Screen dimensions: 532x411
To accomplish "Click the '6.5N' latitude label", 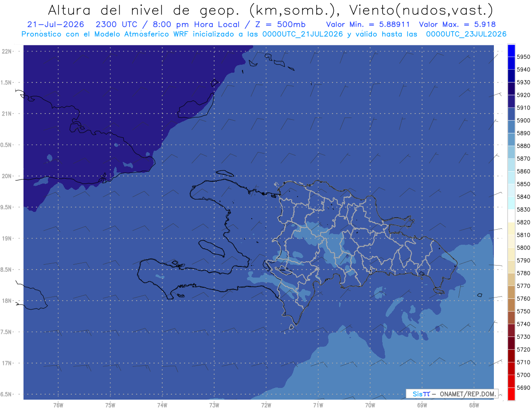I will tap(7, 394).
